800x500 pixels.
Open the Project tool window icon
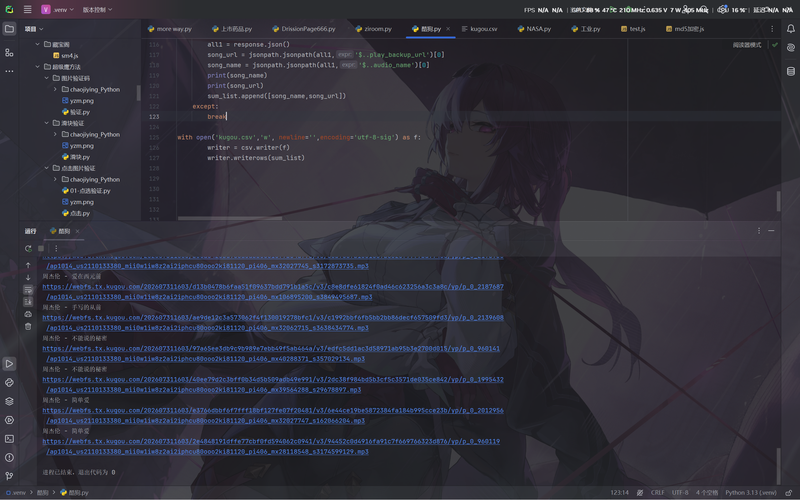click(x=9, y=29)
